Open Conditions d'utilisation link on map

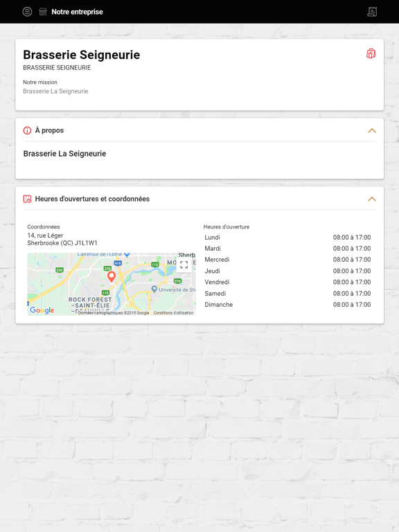(x=173, y=313)
